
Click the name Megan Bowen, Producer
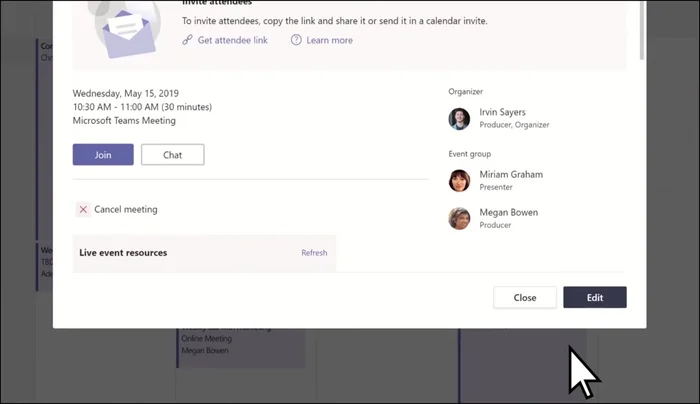(509, 212)
